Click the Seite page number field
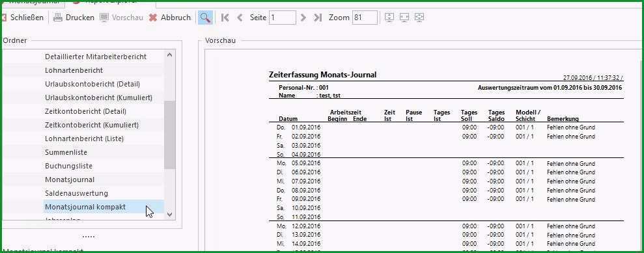Viewport: 644px width, 253px height. pyautogui.click(x=283, y=18)
